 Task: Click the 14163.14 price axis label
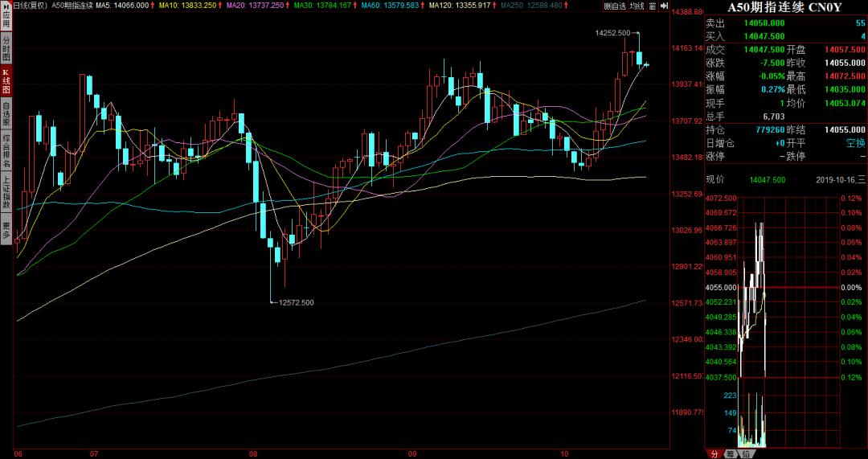pos(687,48)
